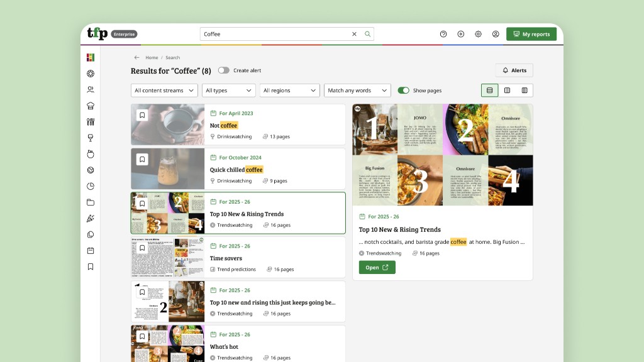Image resolution: width=644 pixels, height=362 pixels.
Task: Select the Quick chilled coffee title
Action: click(x=236, y=170)
